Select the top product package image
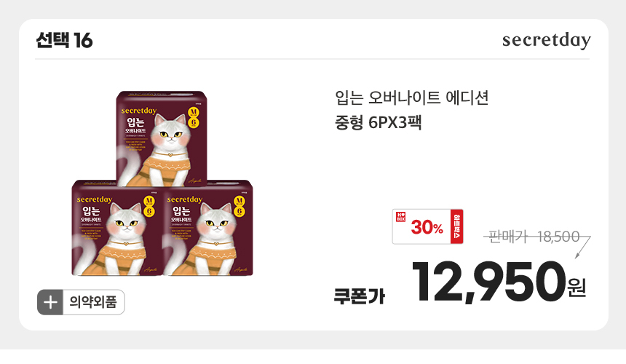The width and height of the screenshot is (626, 364). coord(162,138)
